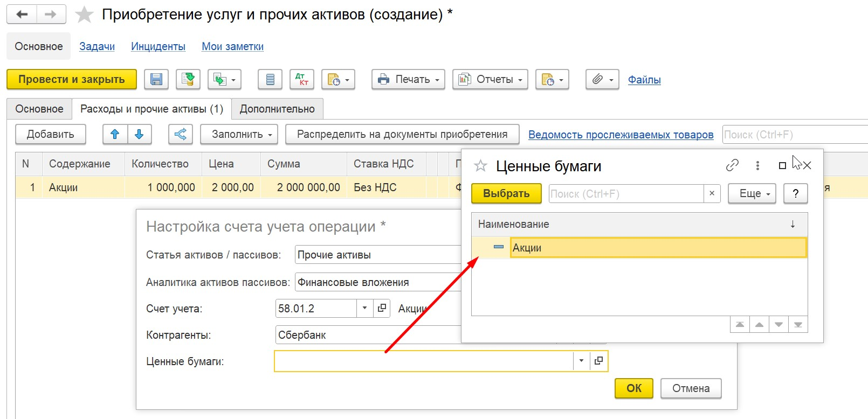
Task: Switch to Задачи navigation link
Action: tap(97, 46)
